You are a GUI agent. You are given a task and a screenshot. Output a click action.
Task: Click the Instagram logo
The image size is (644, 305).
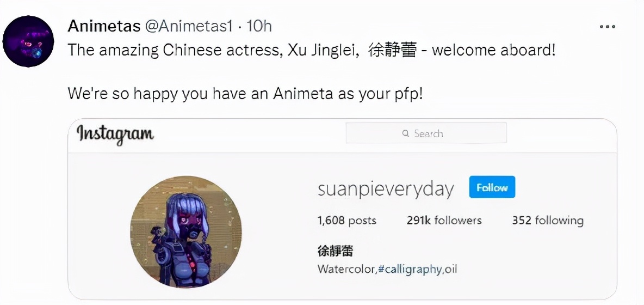point(115,135)
